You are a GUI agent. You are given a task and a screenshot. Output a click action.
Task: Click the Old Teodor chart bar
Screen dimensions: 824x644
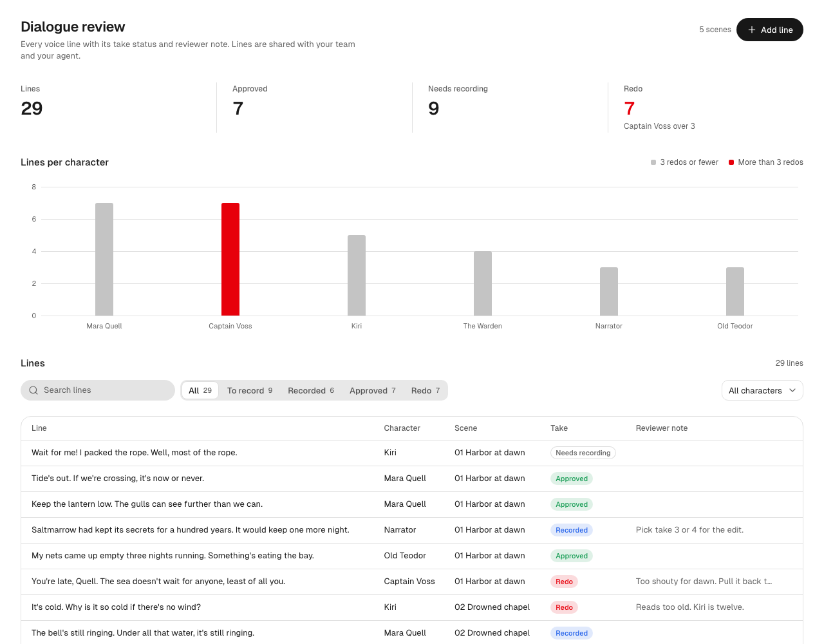(x=735, y=292)
